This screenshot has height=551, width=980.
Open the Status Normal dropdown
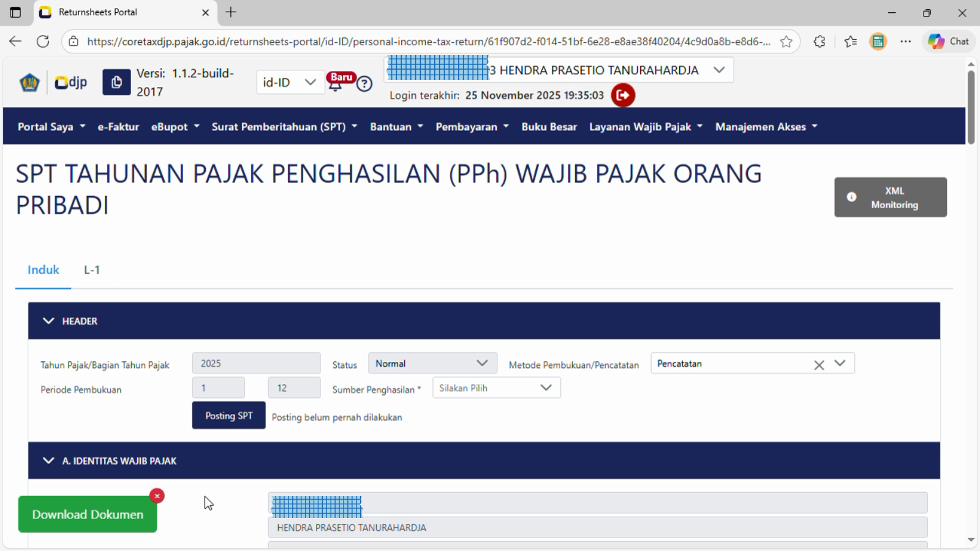(432, 364)
